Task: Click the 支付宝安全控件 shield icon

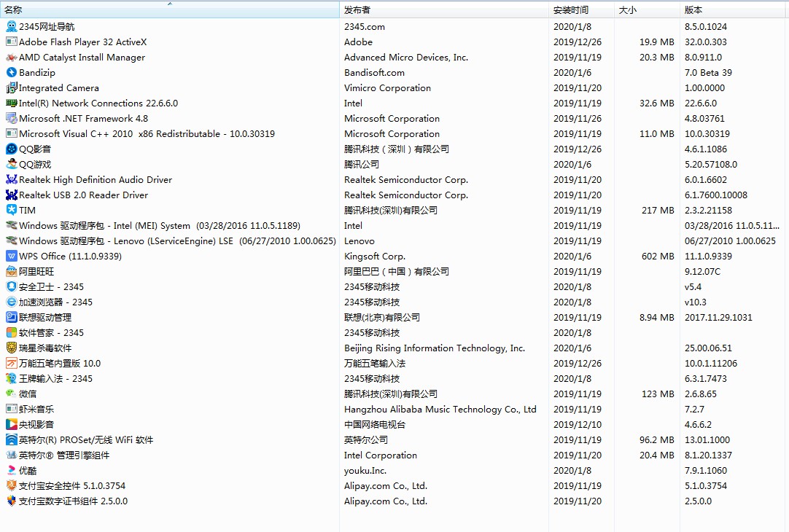Action: click(x=11, y=486)
